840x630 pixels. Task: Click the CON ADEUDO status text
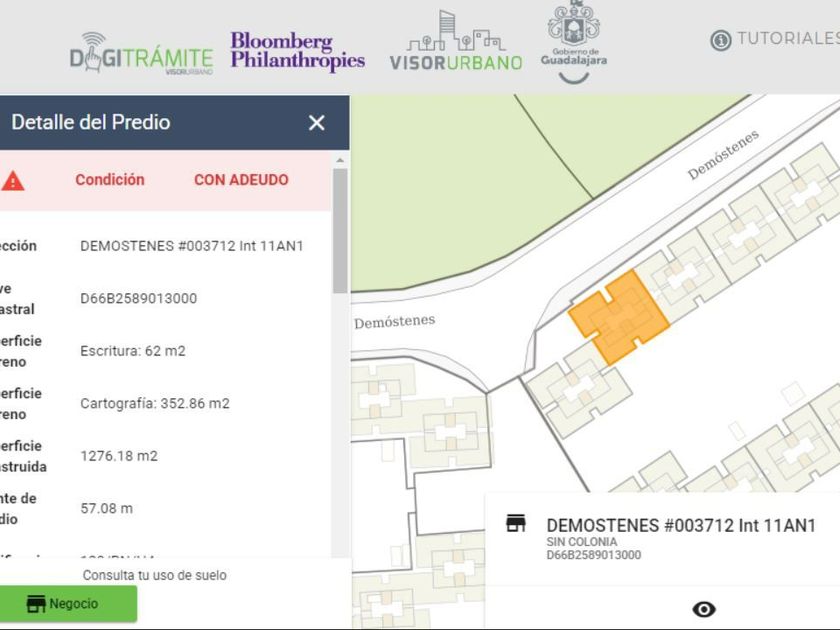click(241, 180)
